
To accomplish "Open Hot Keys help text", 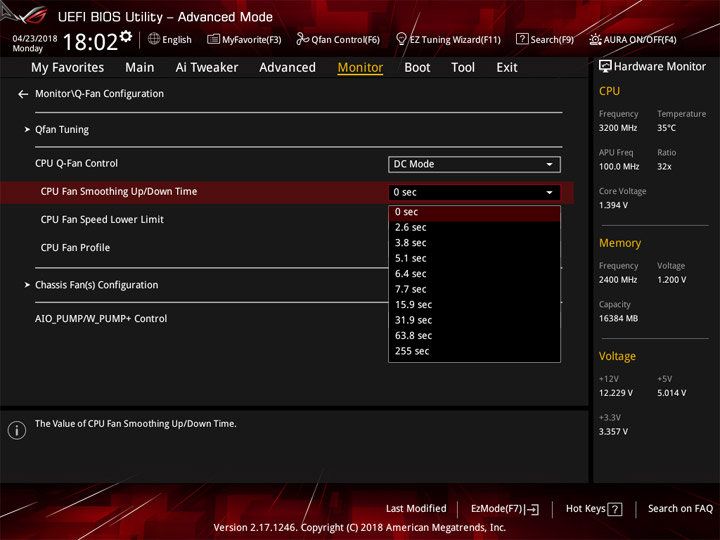I will pyautogui.click(x=585, y=509).
